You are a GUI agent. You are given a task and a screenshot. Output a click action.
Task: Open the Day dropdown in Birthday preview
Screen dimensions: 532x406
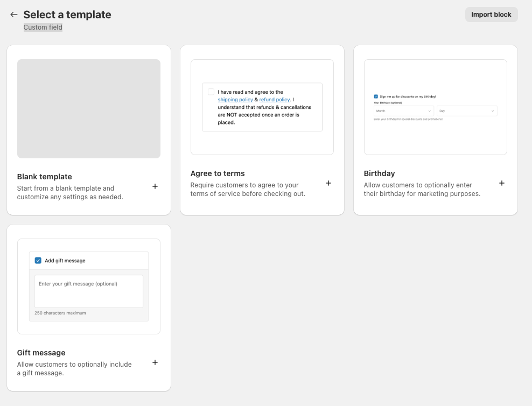(466, 111)
